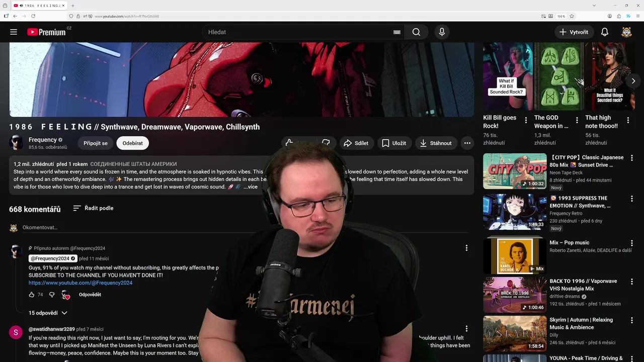Like the pinned comment
The height and width of the screenshot is (362, 644).
[32, 295]
